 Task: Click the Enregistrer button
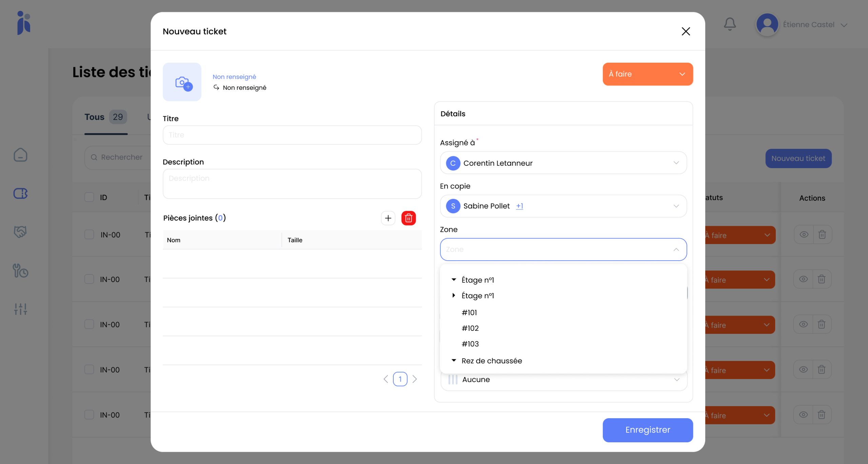648,430
